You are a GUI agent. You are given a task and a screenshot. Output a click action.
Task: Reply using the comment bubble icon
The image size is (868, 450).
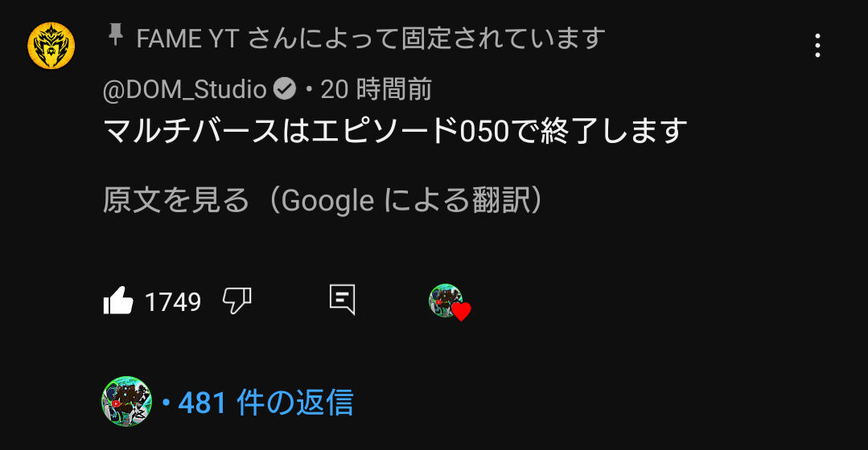point(342,301)
